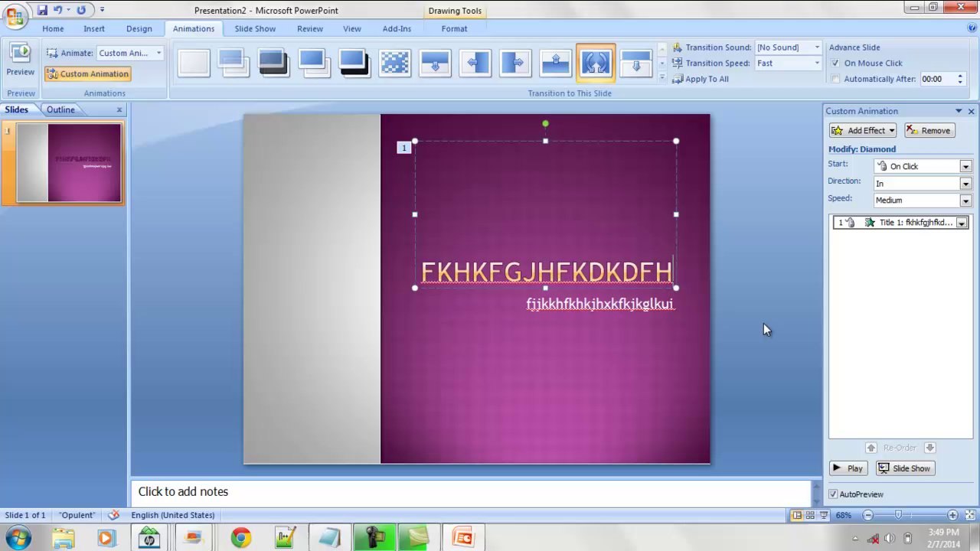The width and height of the screenshot is (980, 551).
Task: Save via Quick Access toolbar icon
Action: pyautogui.click(x=42, y=10)
